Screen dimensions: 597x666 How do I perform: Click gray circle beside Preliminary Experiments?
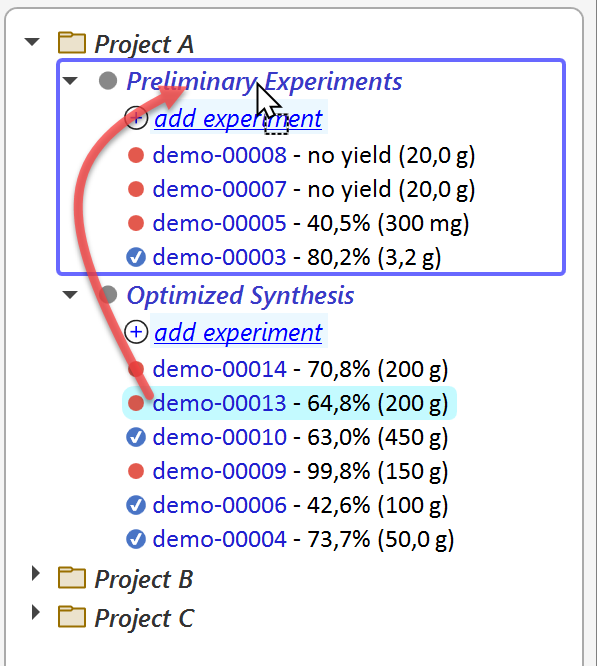pyautogui.click(x=108, y=80)
